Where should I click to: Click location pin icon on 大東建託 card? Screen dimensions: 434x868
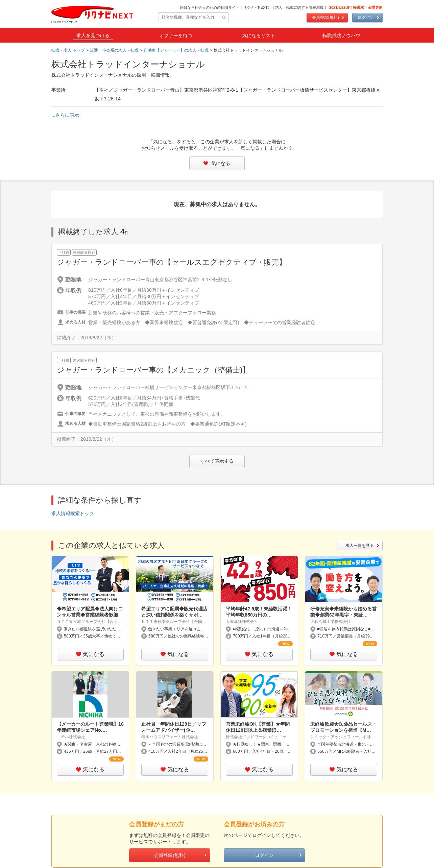(228, 629)
